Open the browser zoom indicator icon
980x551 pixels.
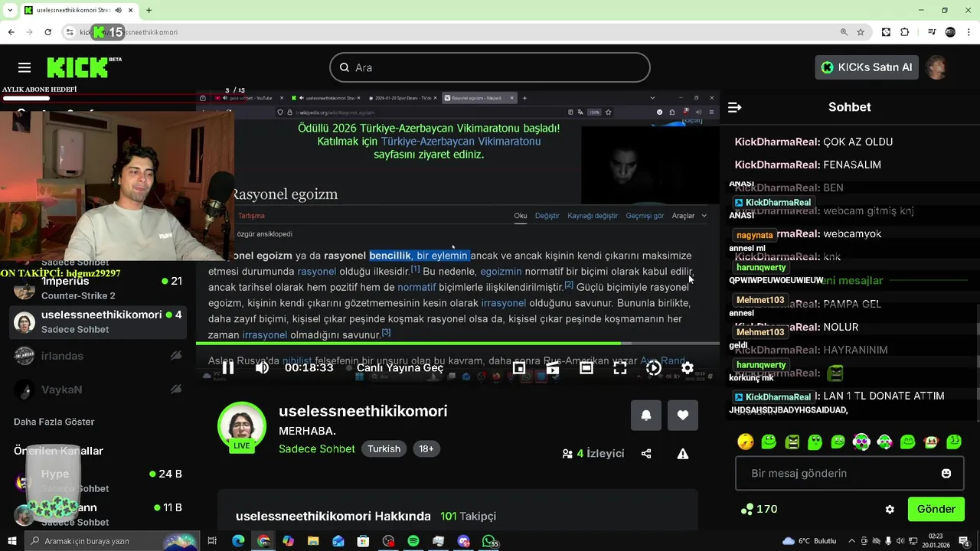click(x=844, y=32)
